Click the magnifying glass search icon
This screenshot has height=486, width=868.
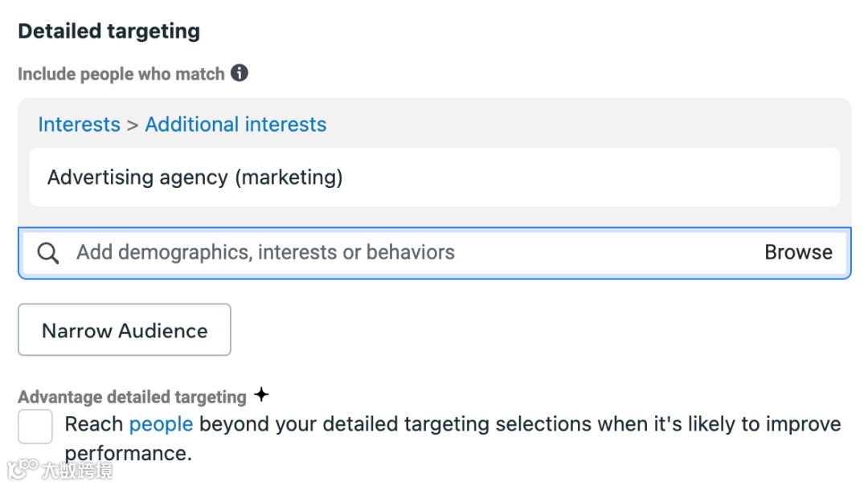click(48, 253)
